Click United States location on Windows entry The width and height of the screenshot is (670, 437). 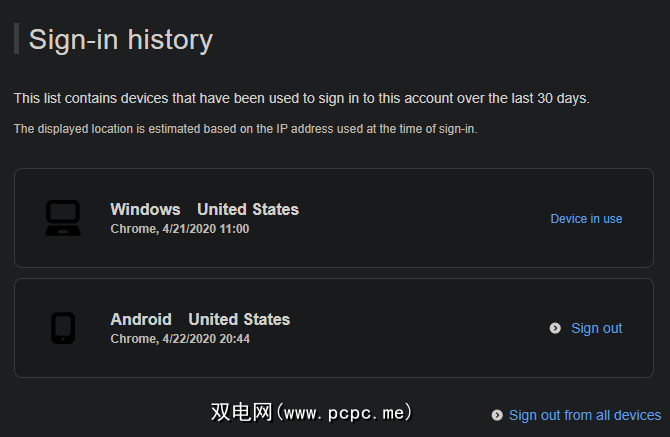(x=248, y=209)
